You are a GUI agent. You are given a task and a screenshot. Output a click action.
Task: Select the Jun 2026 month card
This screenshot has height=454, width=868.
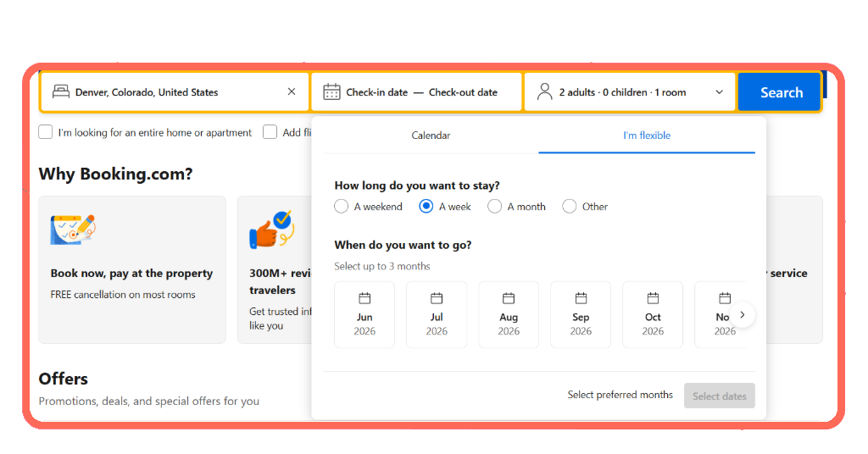point(364,314)
